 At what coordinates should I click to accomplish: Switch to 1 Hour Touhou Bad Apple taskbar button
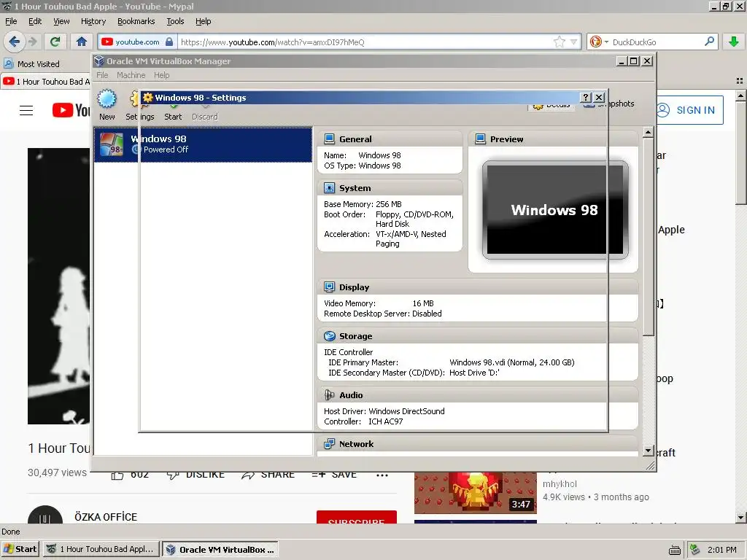101,549
